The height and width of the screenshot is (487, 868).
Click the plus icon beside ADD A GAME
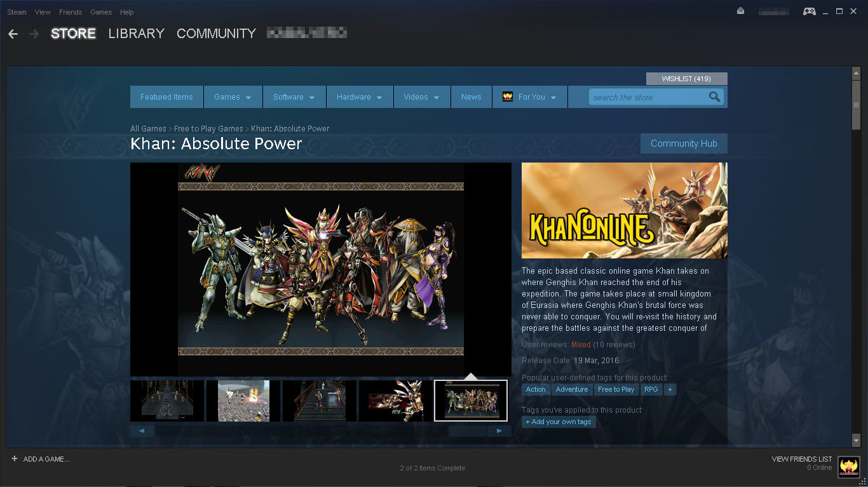(x=14, y=458)
